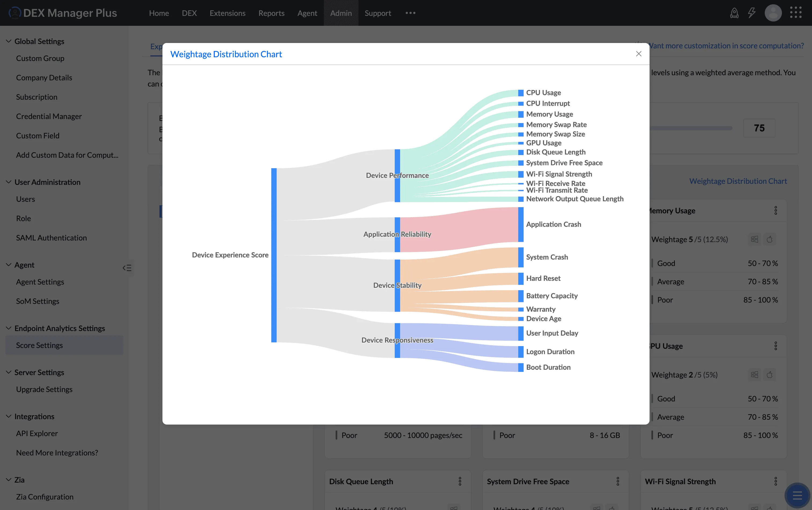Open SAML Authentication settings
This screenshot has width=812, height=510.
51,238
